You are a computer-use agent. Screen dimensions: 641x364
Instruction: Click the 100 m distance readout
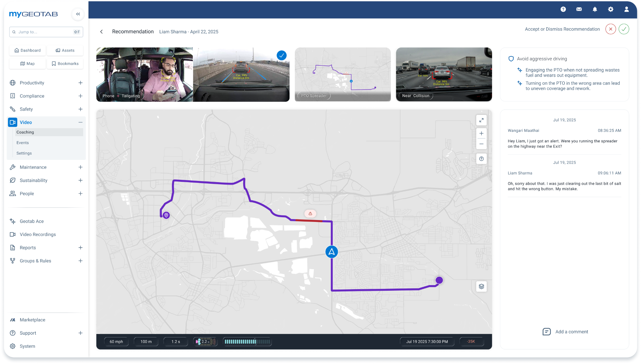146,342
